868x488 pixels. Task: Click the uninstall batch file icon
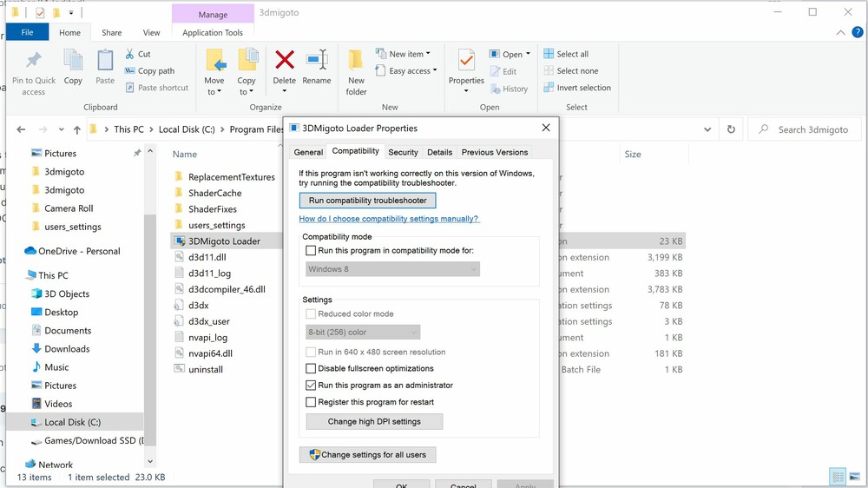pyautogui.click(x=180, y=369)
